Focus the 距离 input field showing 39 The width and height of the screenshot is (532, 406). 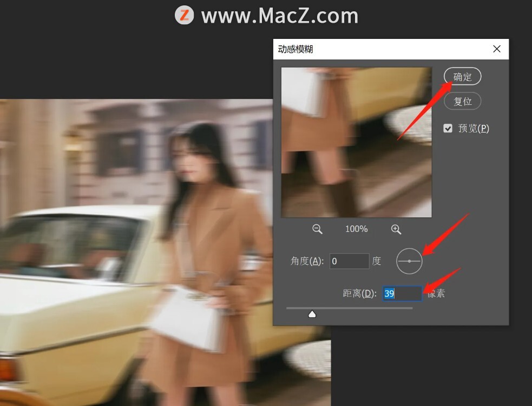pos(402,294)
